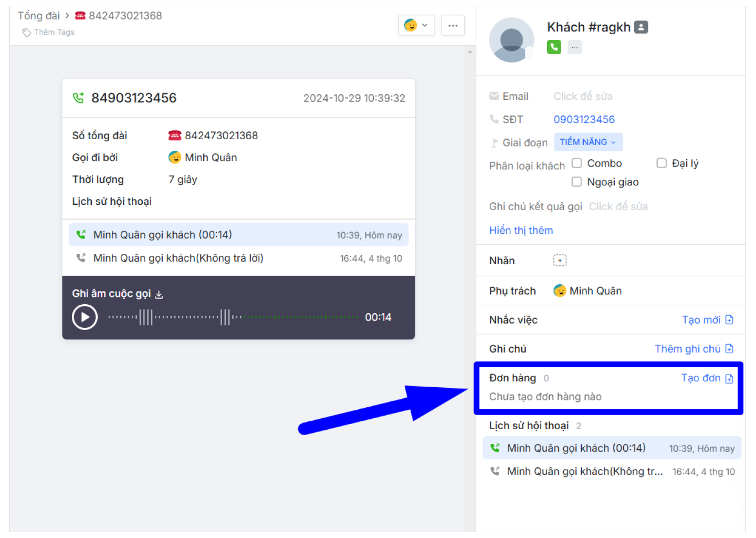Download the call recording audio
Screen dimensions: 756x538
tap(159, 295)
